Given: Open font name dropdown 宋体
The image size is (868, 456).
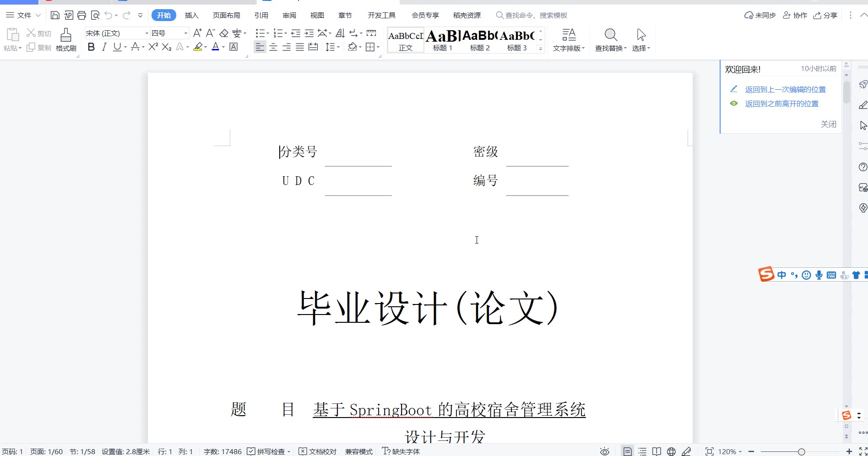Looking at the screenshot, I should [146, 33].
